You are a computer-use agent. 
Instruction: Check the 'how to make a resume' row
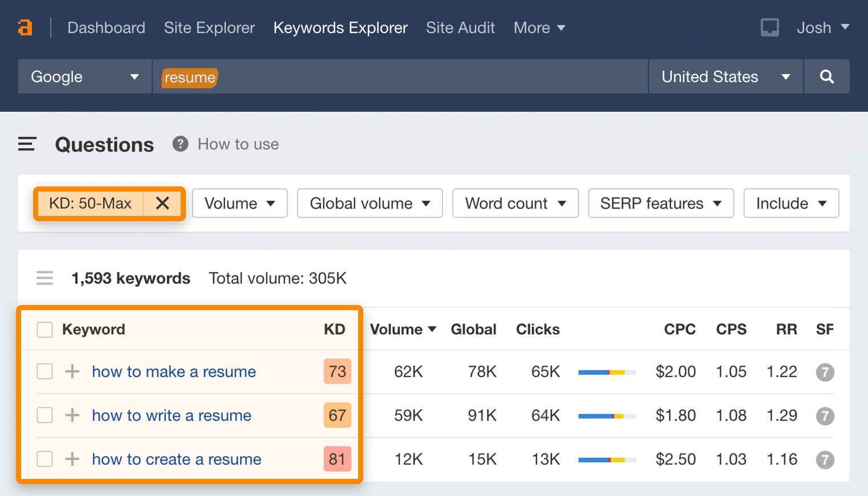tap(44, 372)
